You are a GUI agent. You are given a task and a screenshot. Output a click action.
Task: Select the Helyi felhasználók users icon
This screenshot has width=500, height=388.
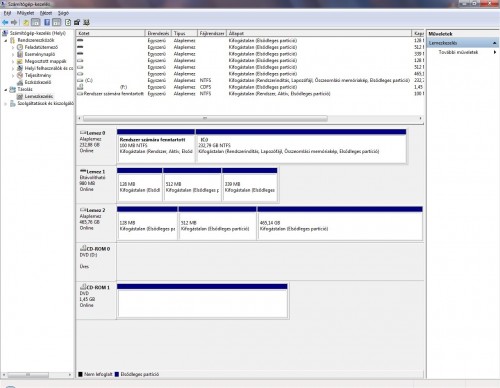(x=20, y=68)
